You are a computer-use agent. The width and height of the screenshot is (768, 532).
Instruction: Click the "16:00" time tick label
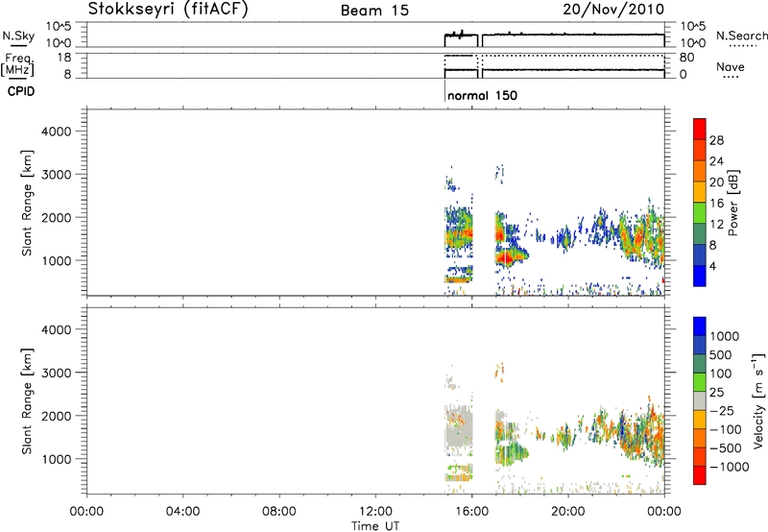[x=471, y=512]
